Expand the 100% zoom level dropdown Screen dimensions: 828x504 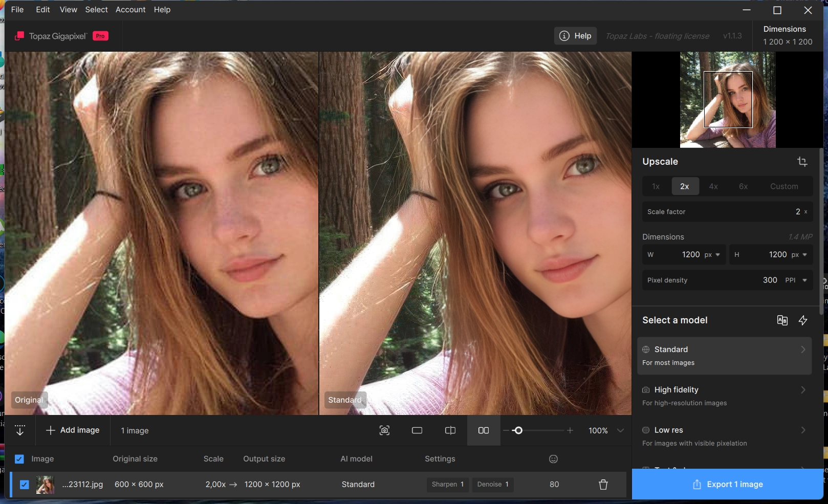[620, 431]
